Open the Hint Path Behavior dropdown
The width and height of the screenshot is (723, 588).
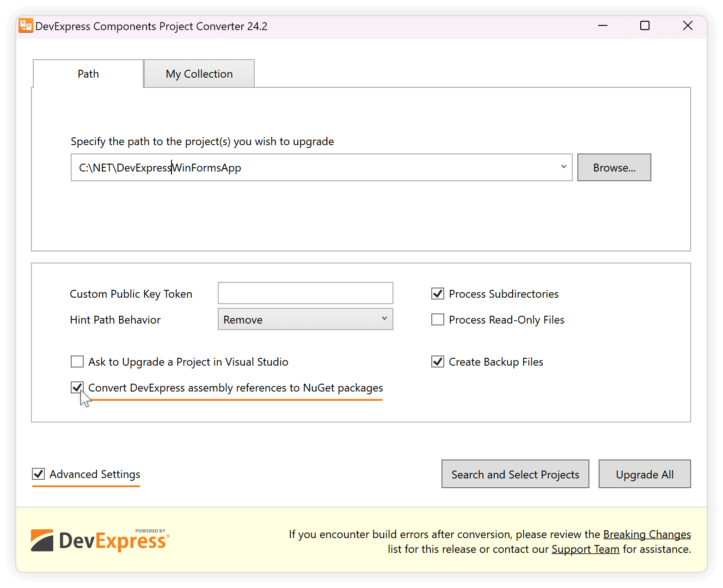(x=384, y=319)
